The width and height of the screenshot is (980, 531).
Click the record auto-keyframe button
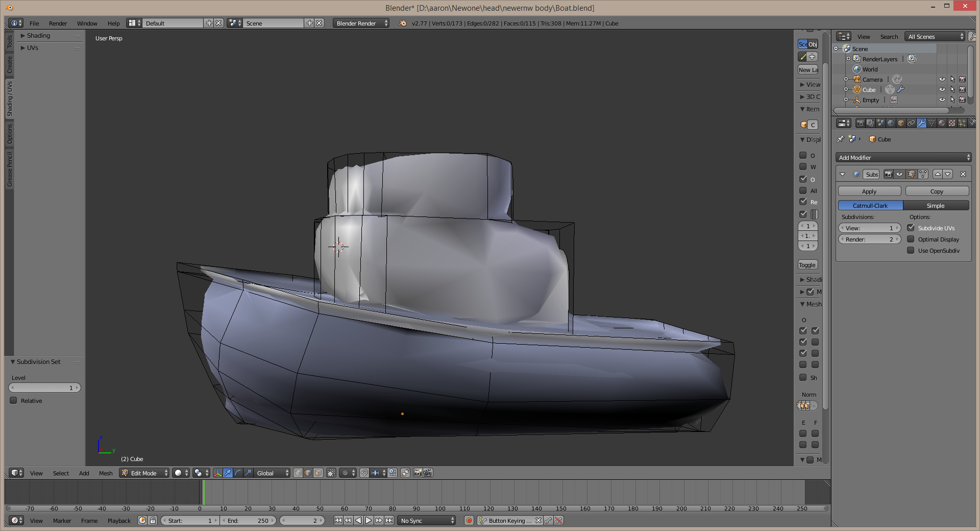469,520
